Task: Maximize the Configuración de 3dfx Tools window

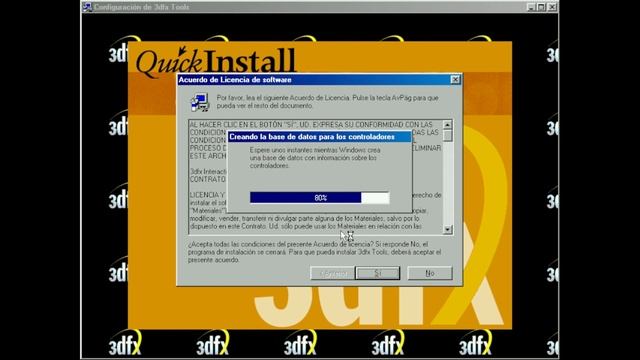Action: [541, 7]
